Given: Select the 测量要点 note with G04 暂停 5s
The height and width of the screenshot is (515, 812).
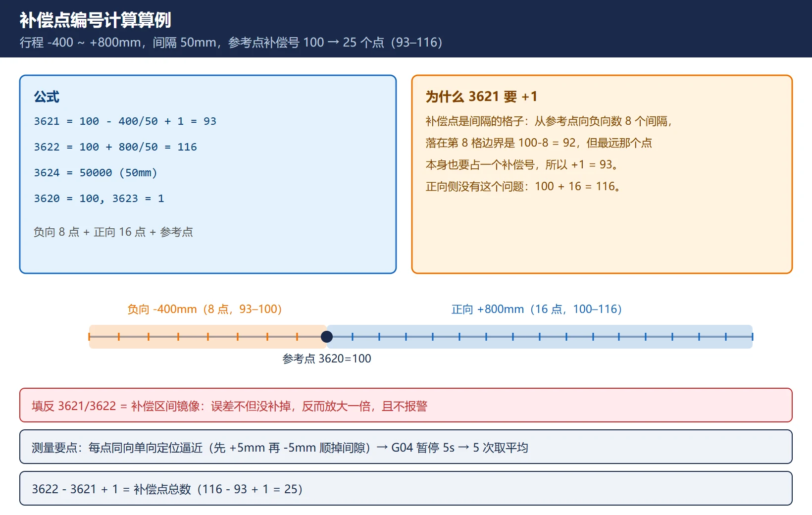Looking at the screenshot, I should [x=406, y=447].
